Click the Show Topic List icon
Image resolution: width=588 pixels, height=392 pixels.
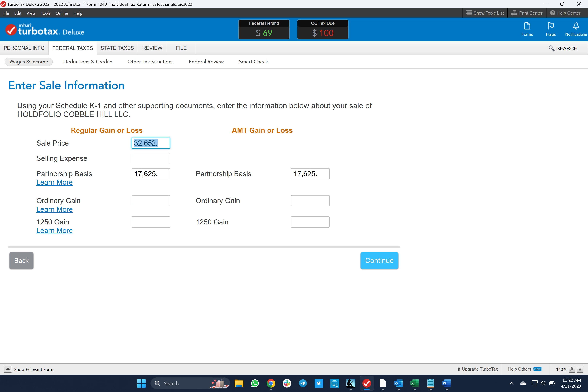(469, 13)
